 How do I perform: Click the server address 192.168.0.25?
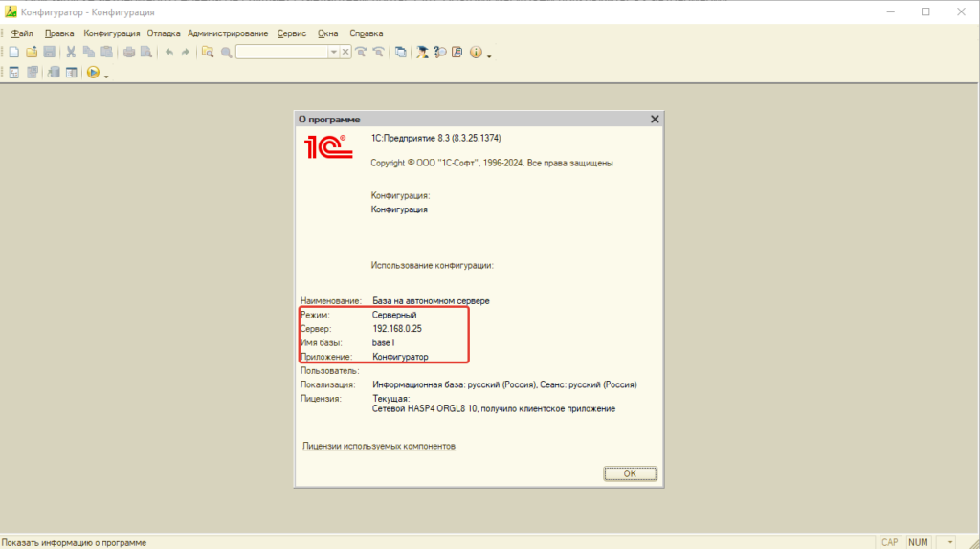(x=397, y=329)
